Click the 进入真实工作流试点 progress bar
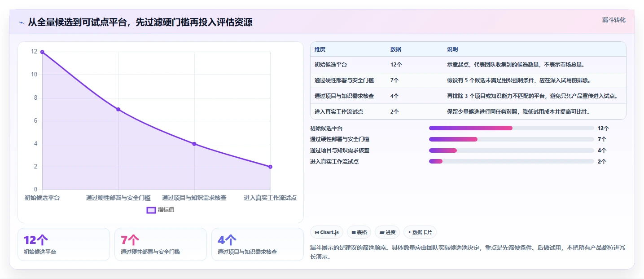Viewport: 644px width, 279px height. pyautogui.click(x=512, y=161)
